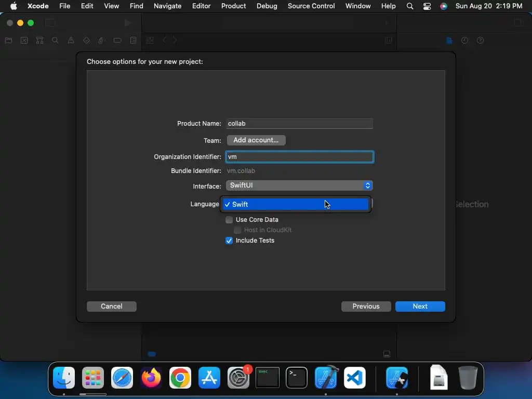Click the Xcode Run play button
This screenshot has width=532, height=399.
pos(128,23)
